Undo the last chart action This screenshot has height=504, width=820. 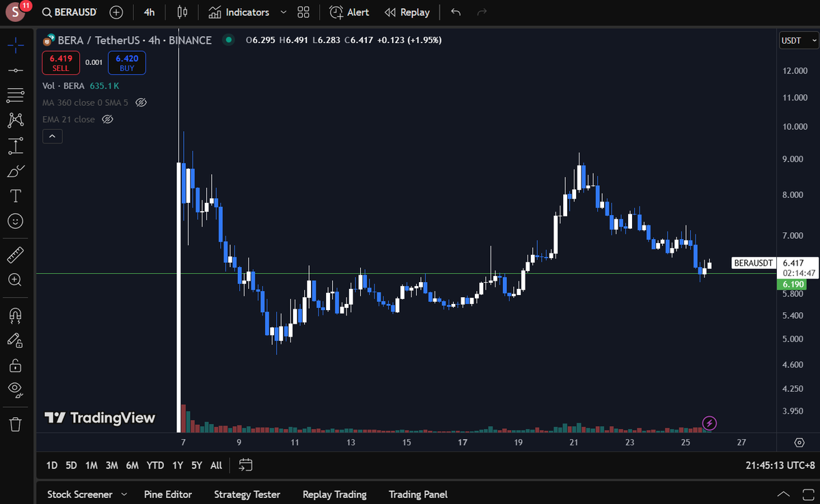click(456, 12)
